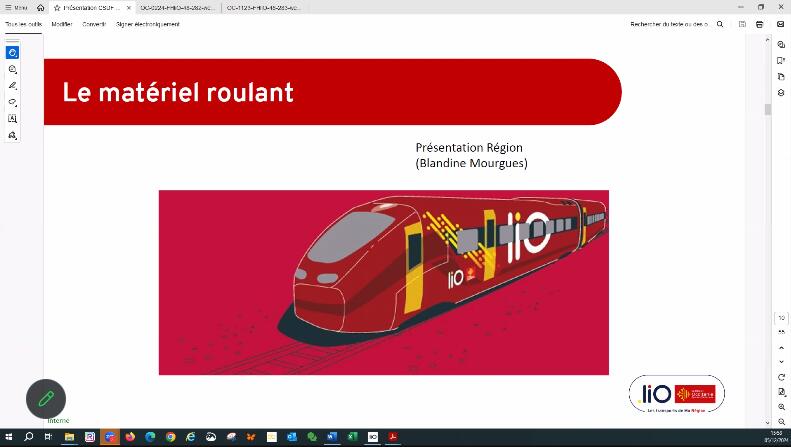The image size is (791, 447).
Task: Close the Présentation document tab
Action: tap(129, 8)
